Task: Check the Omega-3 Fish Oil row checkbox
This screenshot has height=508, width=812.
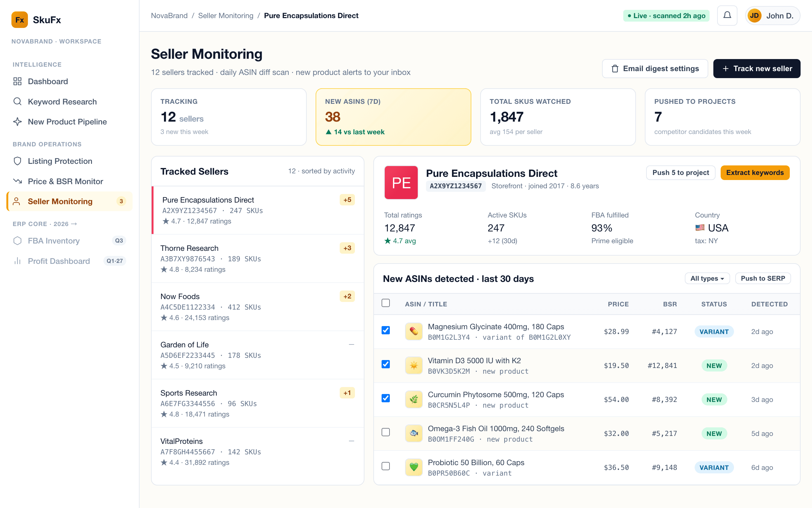Action: click(386, 432)
